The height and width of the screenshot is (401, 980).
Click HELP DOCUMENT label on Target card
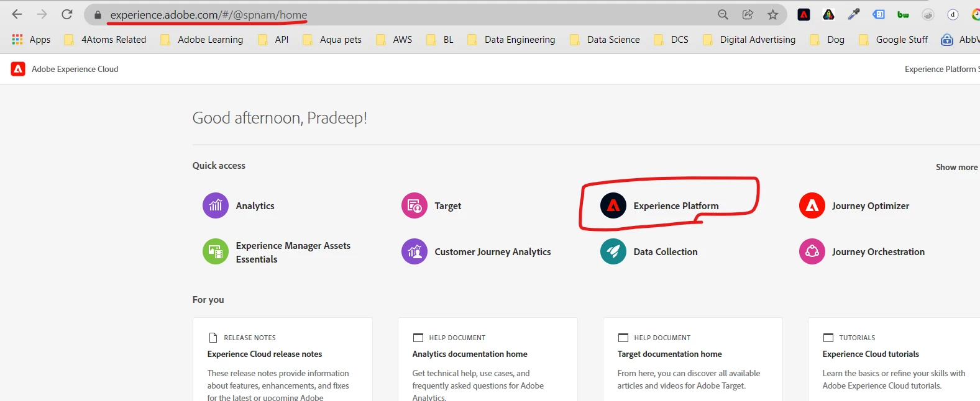click(x=662, y=338)
